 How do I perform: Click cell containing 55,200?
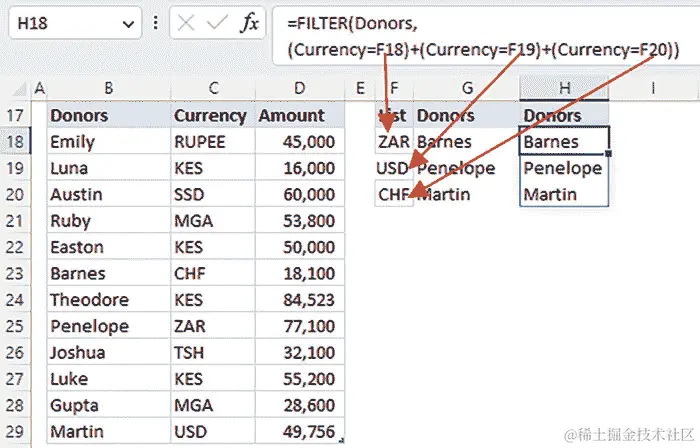tap(300, 379)
